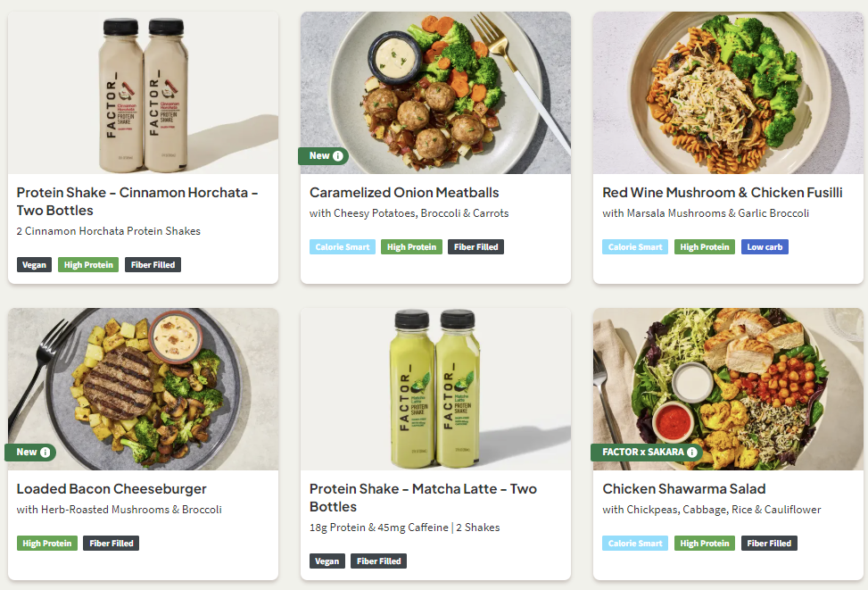Click the Vegan tag on Cinnamon Horchata shake
This screenshot has height=590, width=868.
(x=34, y=265)
